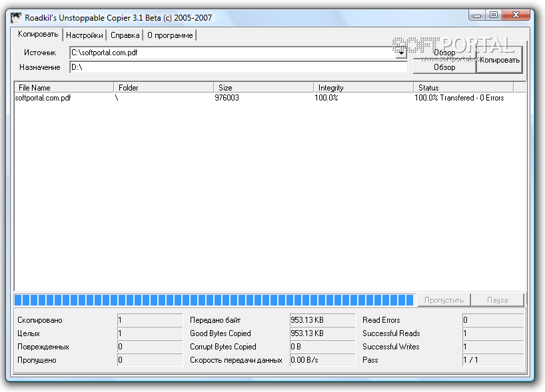Viewport: 545px width, 392px height.
Task: Maximize the Unstoppable Copier window
Action: coord(493,15)
